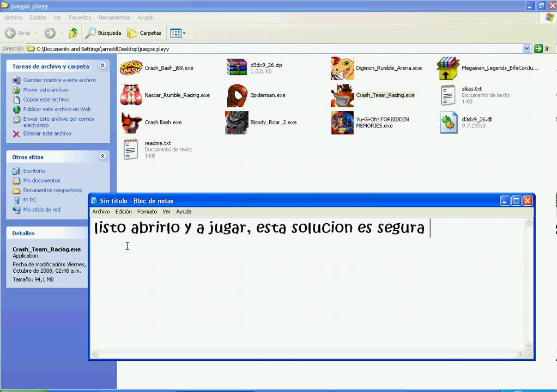Click the Crash_Team_Racing.exe file name label
Viewport: 557px width, 392px height.
[x=385, y=95]
